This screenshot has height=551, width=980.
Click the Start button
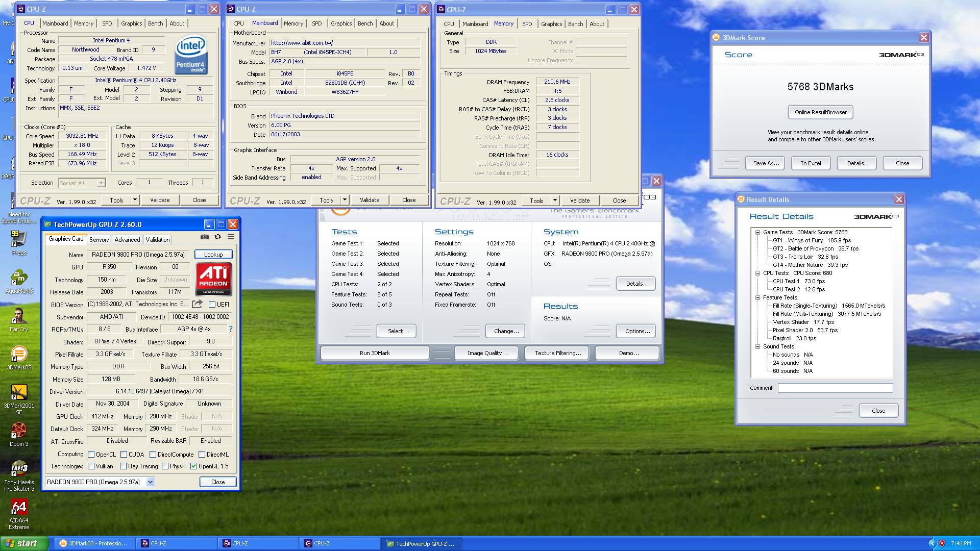24,543
